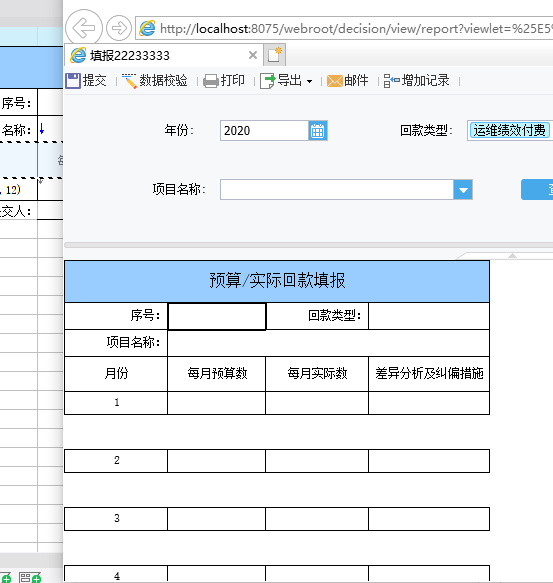Click the month 1 cell
The width and height of the screenshot is (553, 583).
[x=116, y=403]
